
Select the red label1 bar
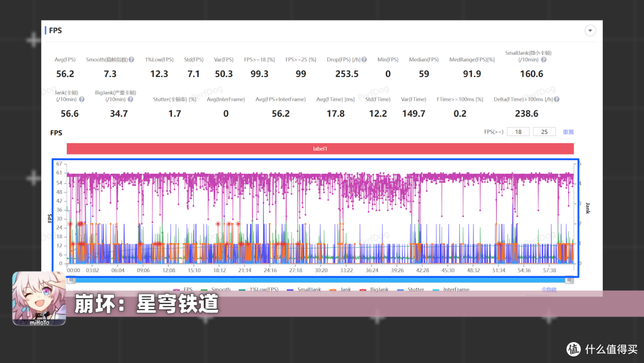click(320, 149)
